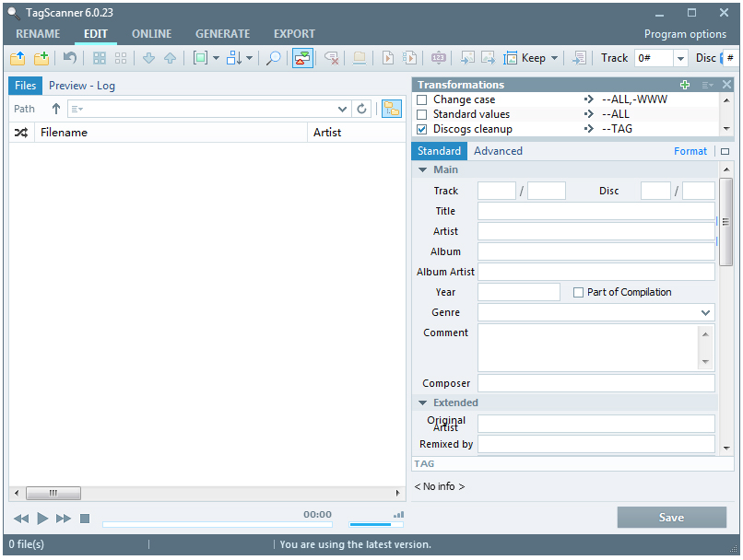Click the Album Artist input field

pyautogui.click(x=596, y=273)
